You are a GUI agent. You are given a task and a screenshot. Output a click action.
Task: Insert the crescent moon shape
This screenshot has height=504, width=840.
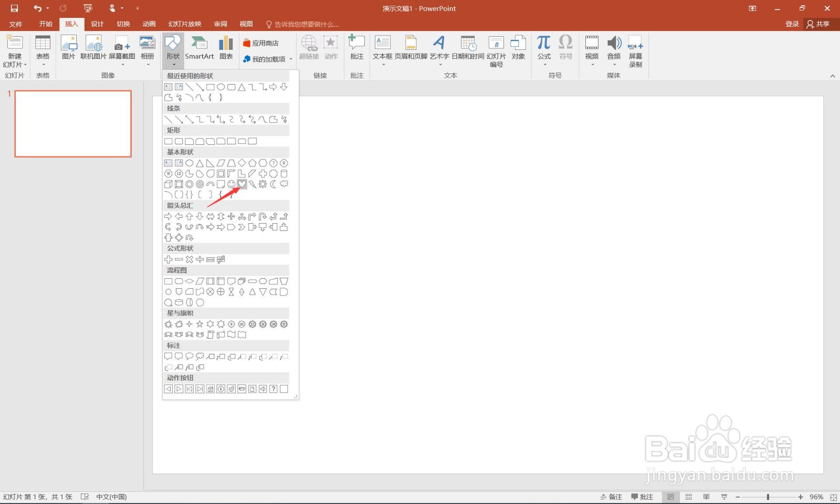274,184
